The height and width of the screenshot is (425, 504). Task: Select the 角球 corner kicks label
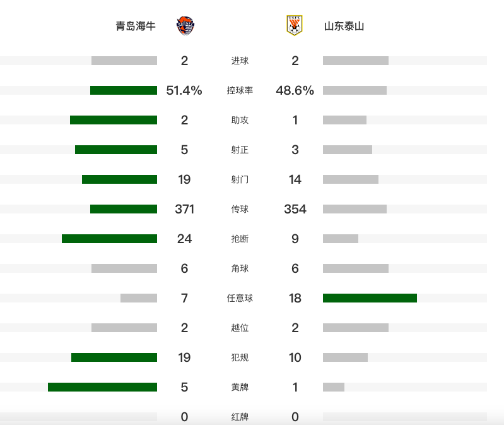click(x=240, y=268)
